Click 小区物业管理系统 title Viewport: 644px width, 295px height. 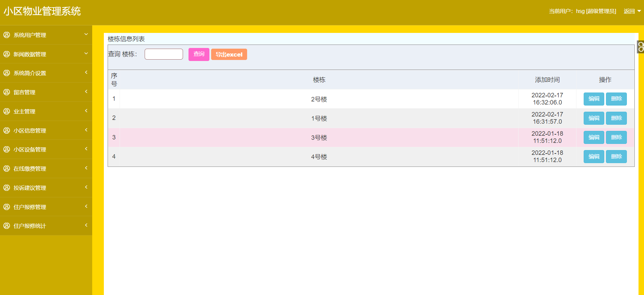(x=42, y=11)
